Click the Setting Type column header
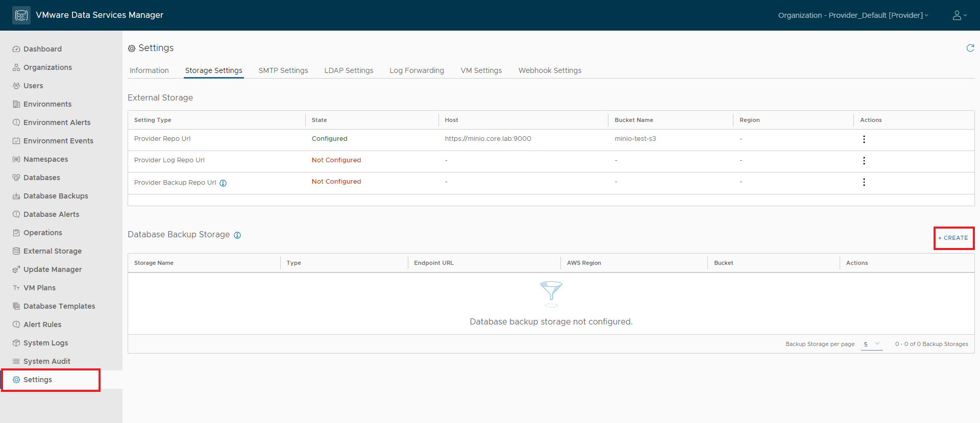Viewport: 980px width, 423px height. click(153, 120)
